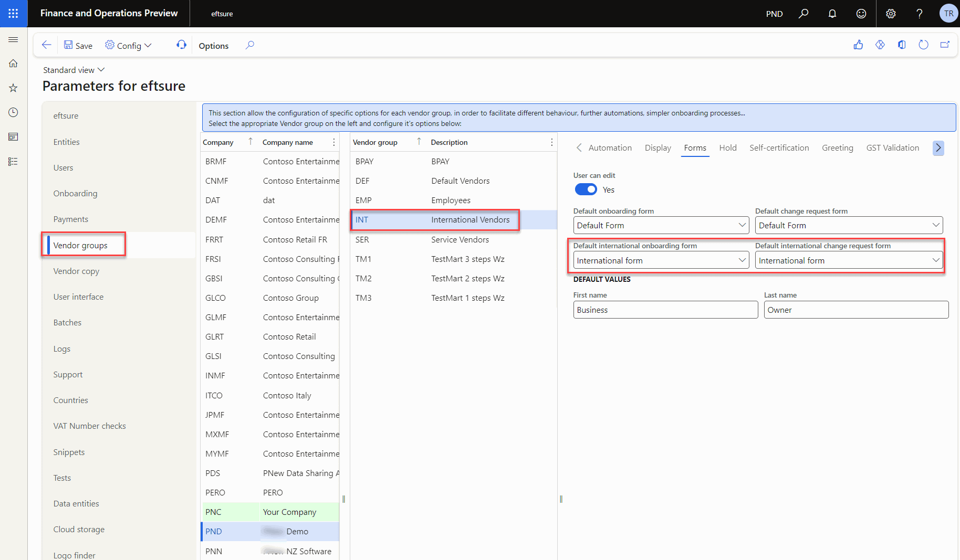Click the back arrow in toolbar
Image resolution: width=960 pixels, height=560 pixels.
(x=47, y=45)
